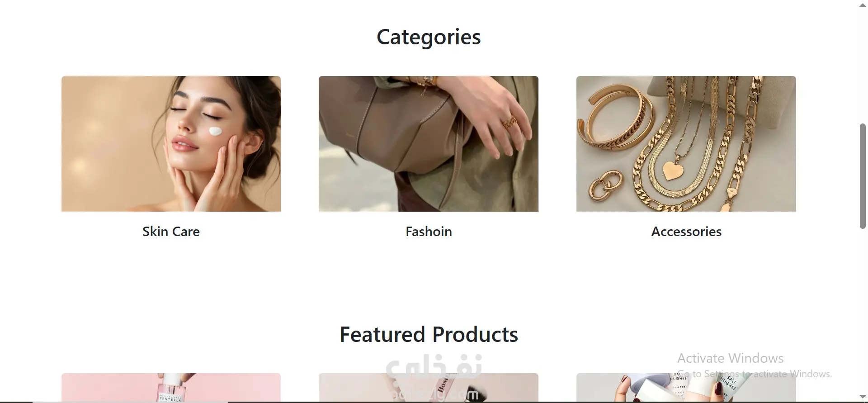Click the Activate Windows watermark text

pos(730,358)
